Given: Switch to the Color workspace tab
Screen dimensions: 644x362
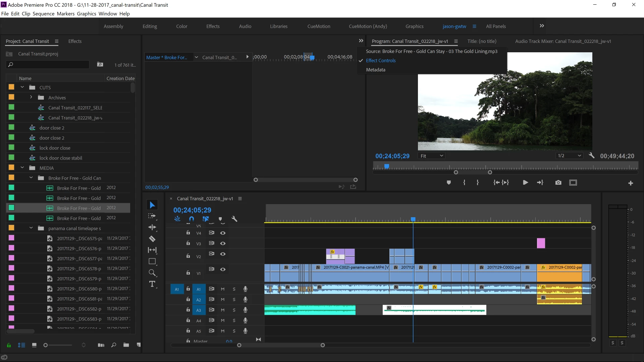Looking at the screenshot, I should click(181, 26).
